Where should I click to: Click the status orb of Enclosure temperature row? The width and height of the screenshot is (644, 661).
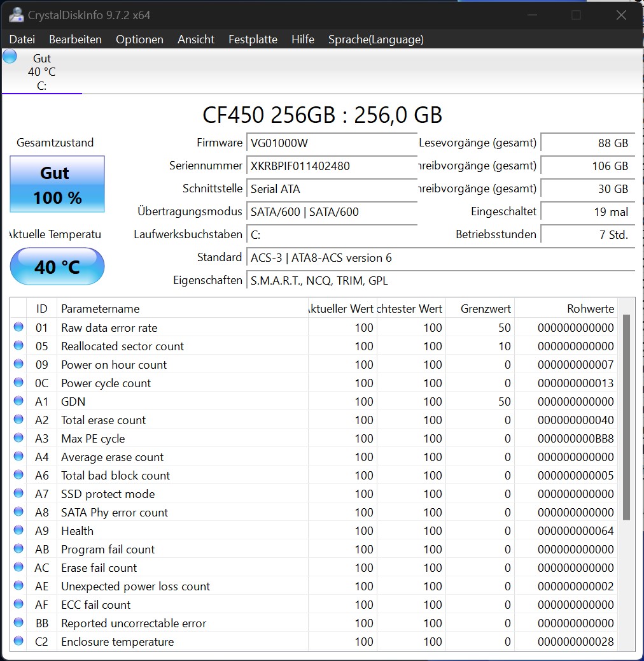[x=18, y=641]
